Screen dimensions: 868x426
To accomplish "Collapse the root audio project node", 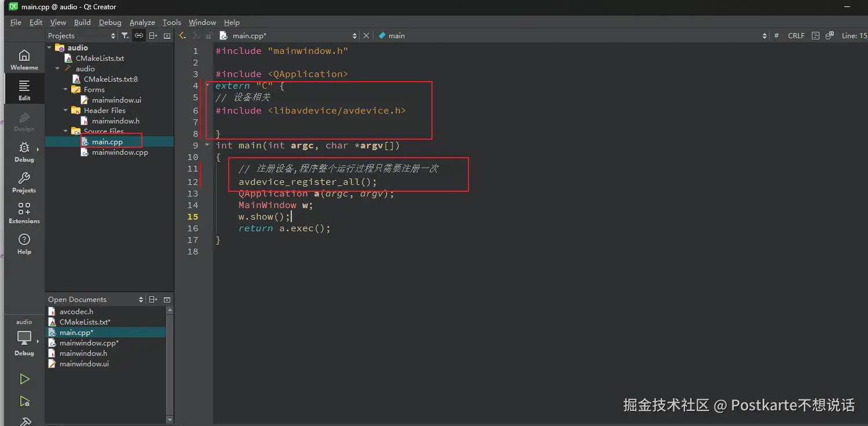I will coord(50,48).
